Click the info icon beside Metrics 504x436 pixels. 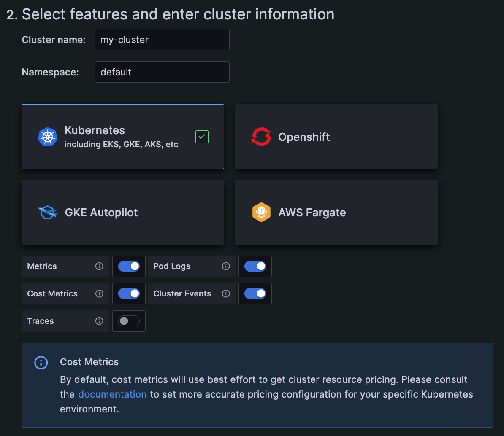click(99, 266)
